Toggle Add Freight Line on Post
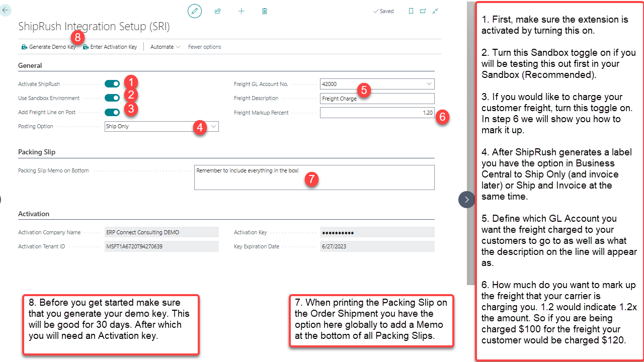Screen dimensions: 644x362 coord(112,112)
